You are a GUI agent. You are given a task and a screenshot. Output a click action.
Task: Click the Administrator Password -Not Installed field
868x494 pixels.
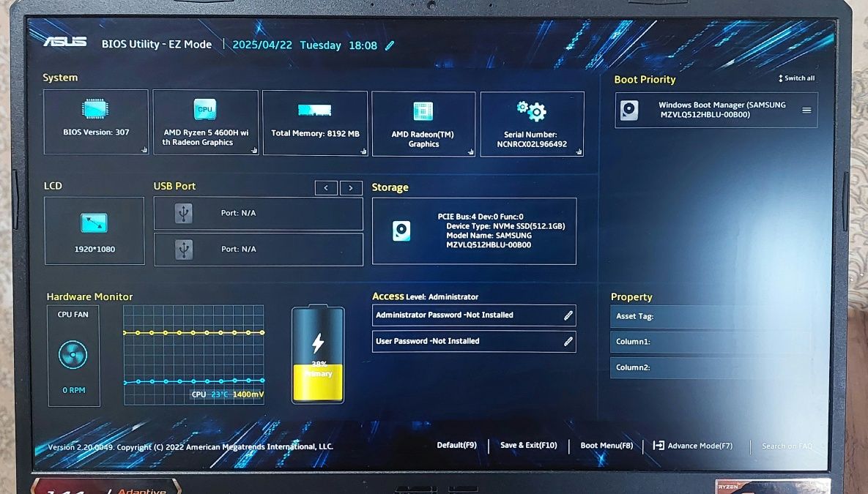coord(474,315)
